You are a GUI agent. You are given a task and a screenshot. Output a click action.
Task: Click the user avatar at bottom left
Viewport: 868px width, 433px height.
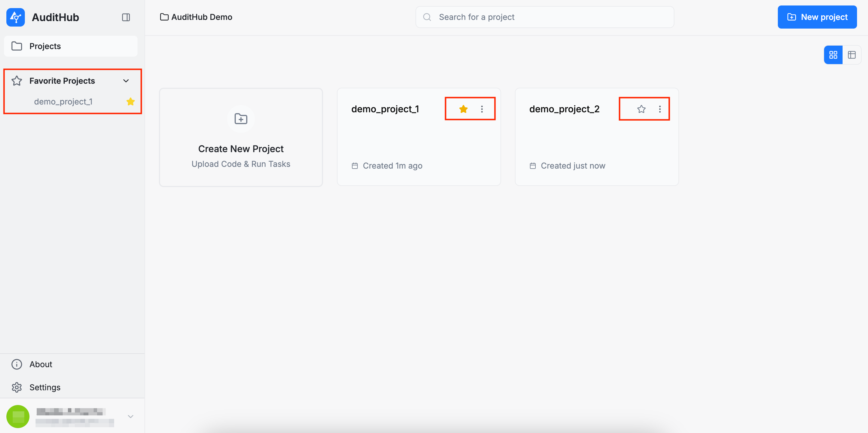18,416
